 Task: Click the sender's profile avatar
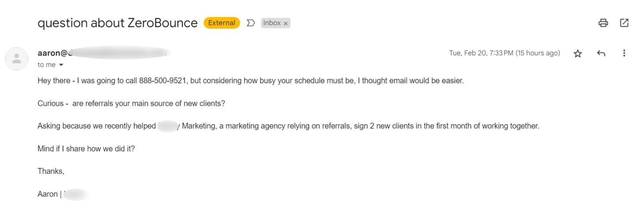17,59
